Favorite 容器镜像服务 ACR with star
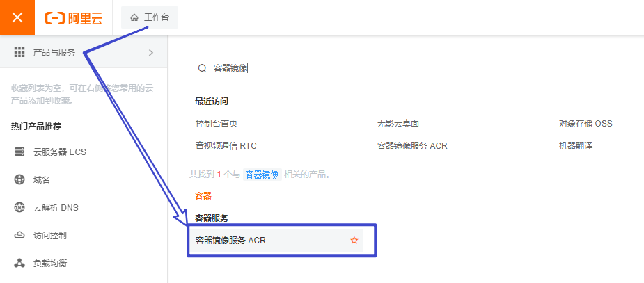644x283 pixels. (x=354, y=241)
